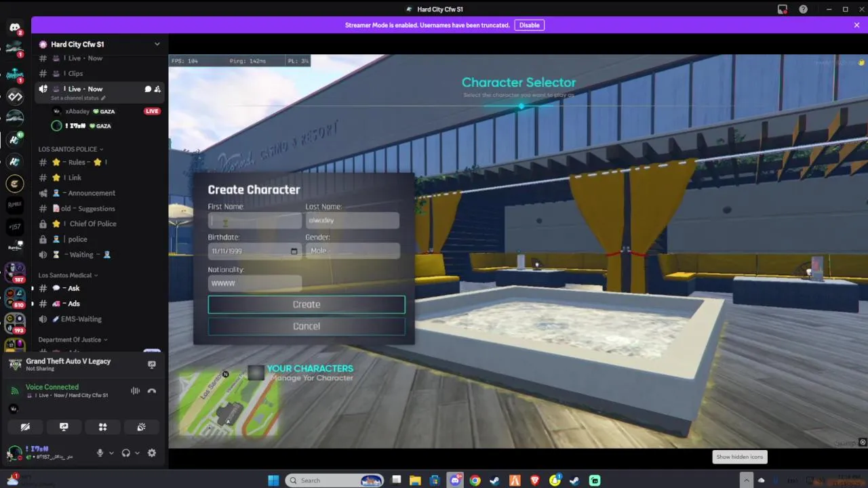This screenshot has width=868, height=488.
Task: Open chat for Live Now voice channel
Action: pyautogui.click(x=148, y=89)
